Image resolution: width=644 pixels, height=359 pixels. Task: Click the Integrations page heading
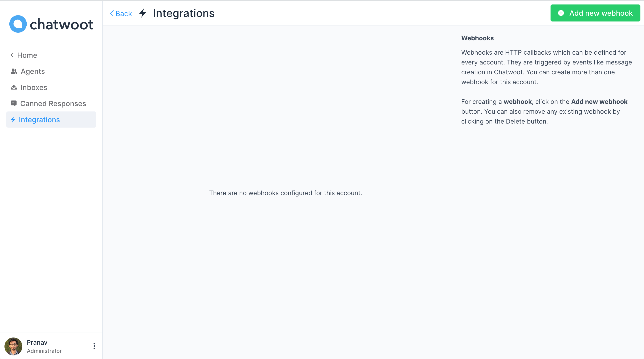[x=184, y=13]
